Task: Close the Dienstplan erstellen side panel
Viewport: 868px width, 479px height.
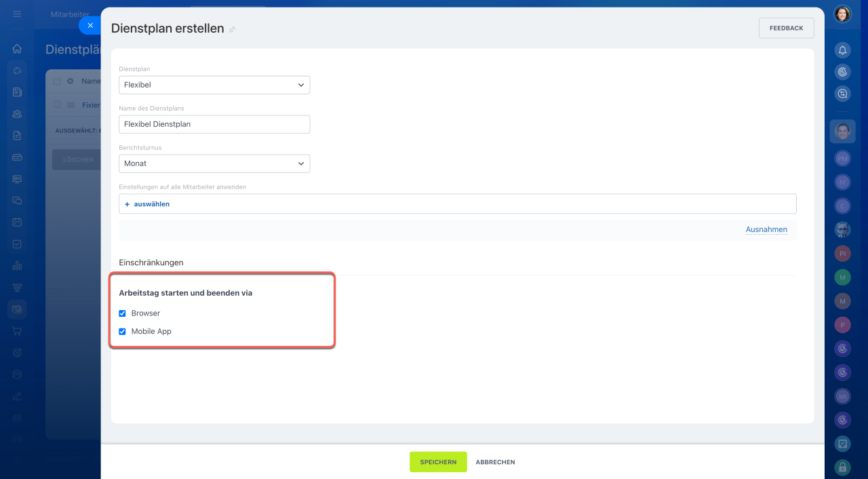Action: pos(90,25)
